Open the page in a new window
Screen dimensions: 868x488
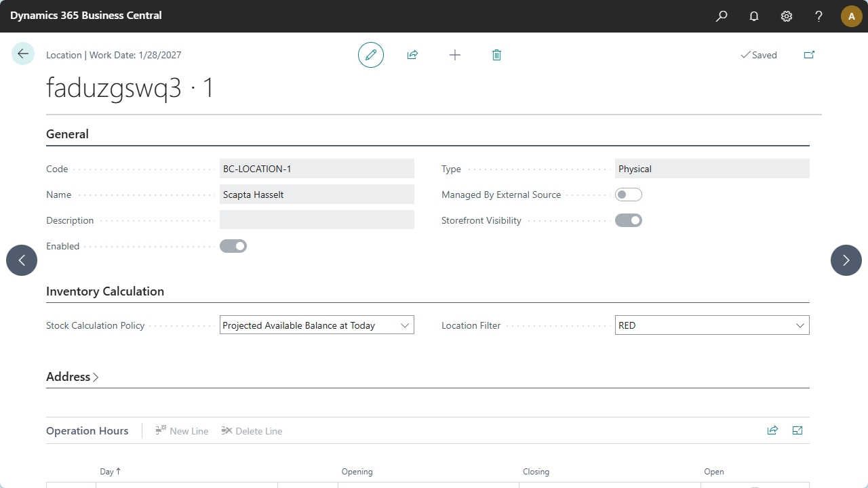(x=809, y=55)
